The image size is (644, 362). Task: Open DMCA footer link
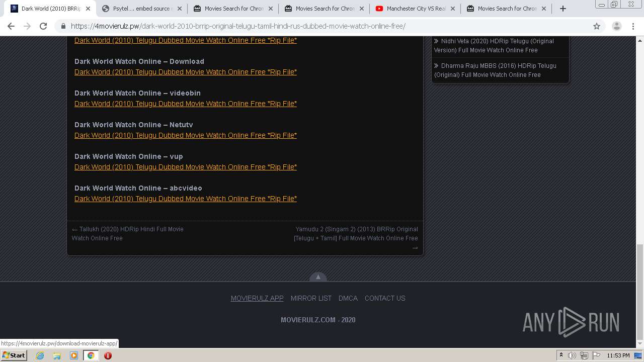click(x=348, y=298)
